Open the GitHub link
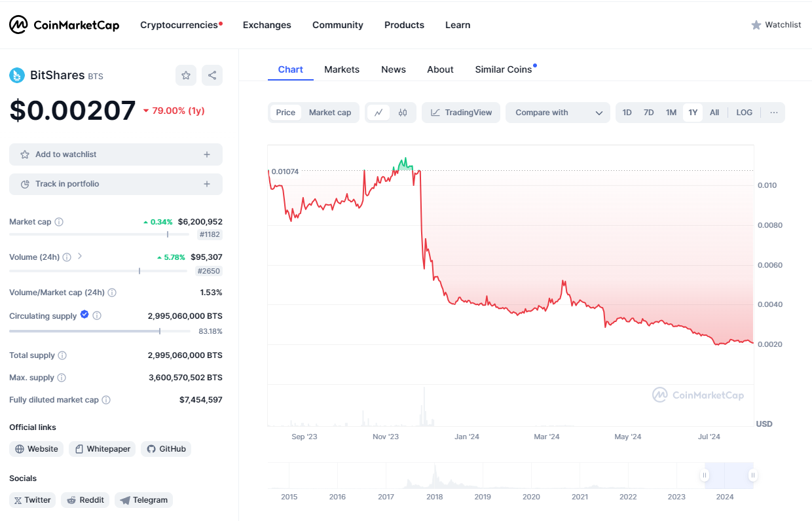812x521 pixels. 166,449
